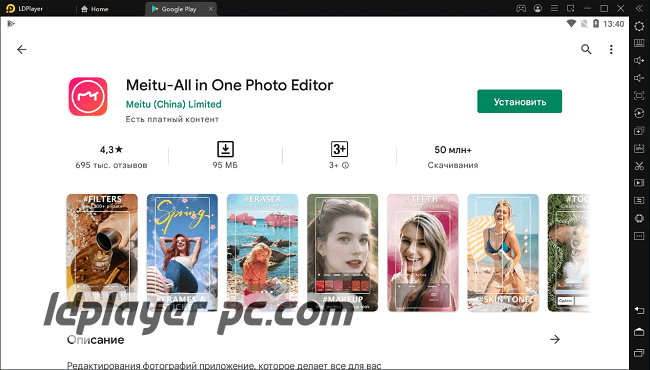
Task: Open LDPlayer gamepad icon in title bar
Action: coord(521,8)
